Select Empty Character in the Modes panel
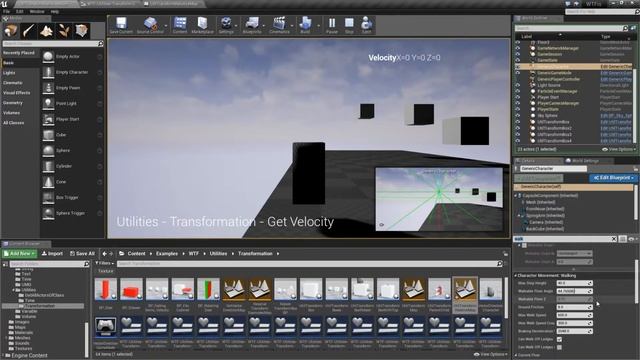This screenshot has width=640, height=360. 72,72
